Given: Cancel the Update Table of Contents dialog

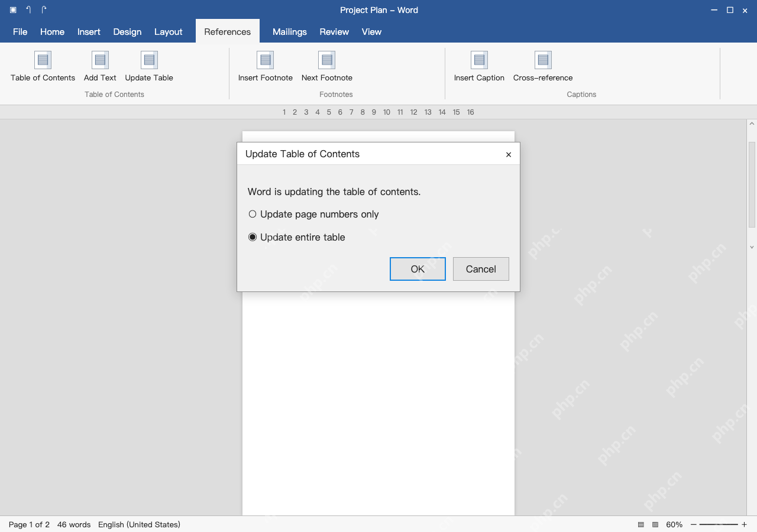Looking at the screenshot, I should [481, 269].
